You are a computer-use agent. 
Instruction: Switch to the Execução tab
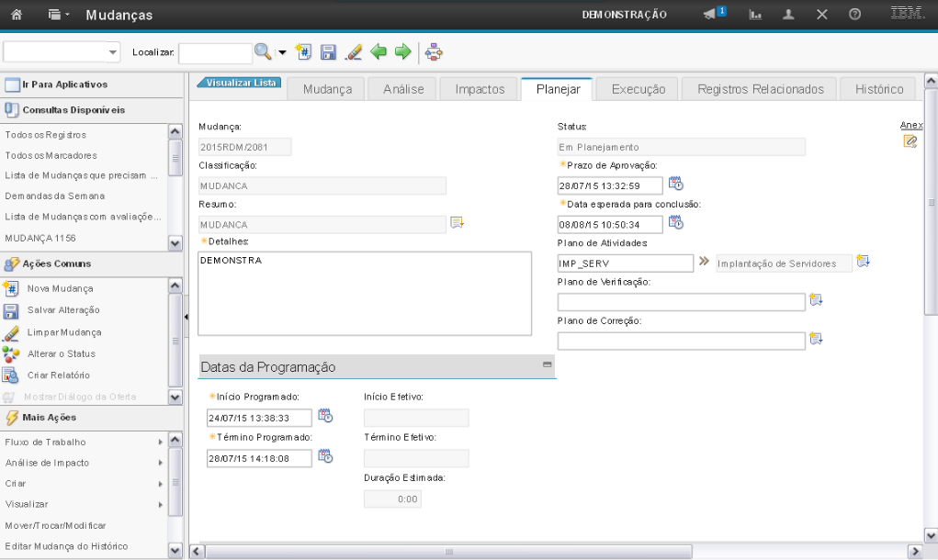click(637, 89)
